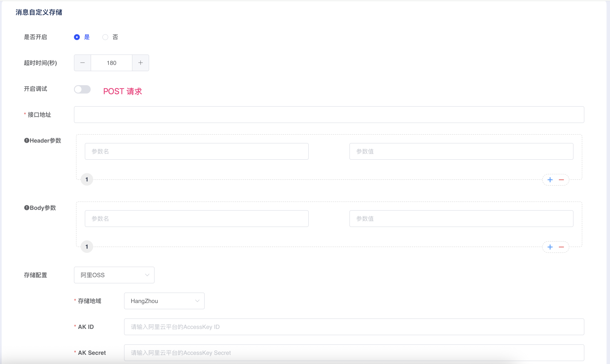The image size is (610, 364).
Task: Select the 是 radio button
Action: (x=77, y=37)
